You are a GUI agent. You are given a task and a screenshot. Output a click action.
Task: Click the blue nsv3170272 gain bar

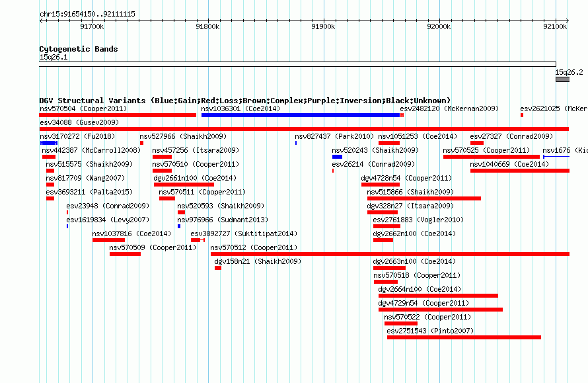[x=49, y=143]
